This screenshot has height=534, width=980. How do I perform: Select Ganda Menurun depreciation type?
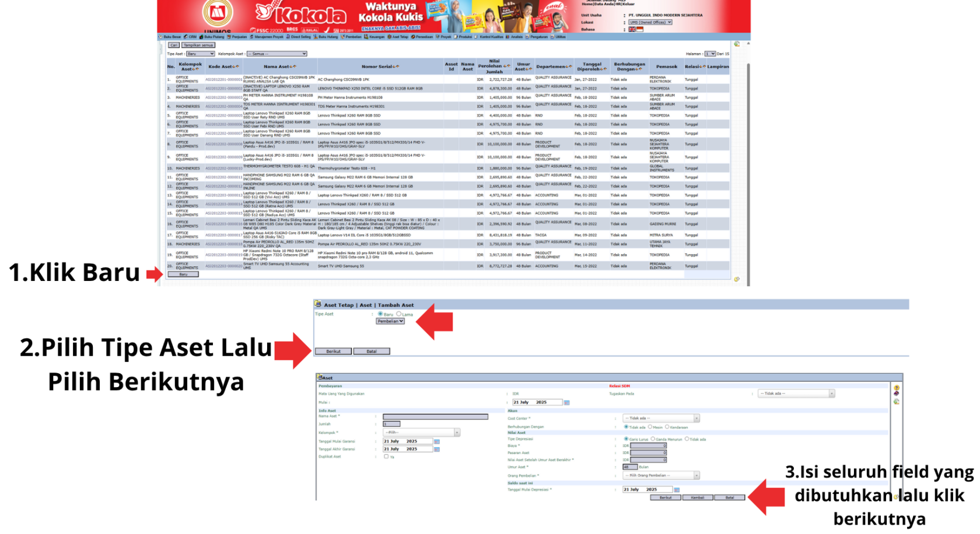point(653,439)
